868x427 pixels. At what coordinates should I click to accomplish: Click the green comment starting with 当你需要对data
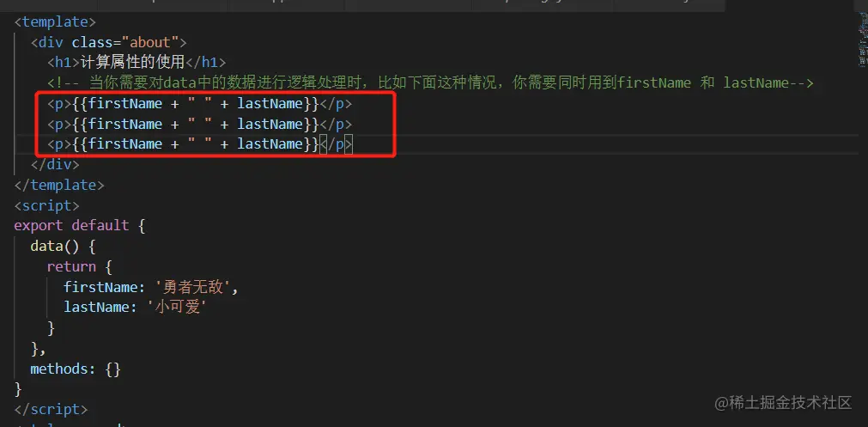tap(430, 83)
